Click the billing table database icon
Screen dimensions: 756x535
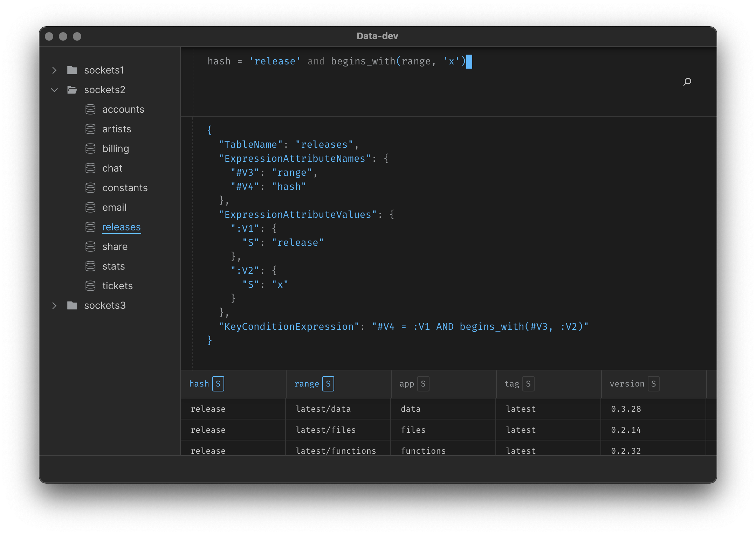pos(90,149)
